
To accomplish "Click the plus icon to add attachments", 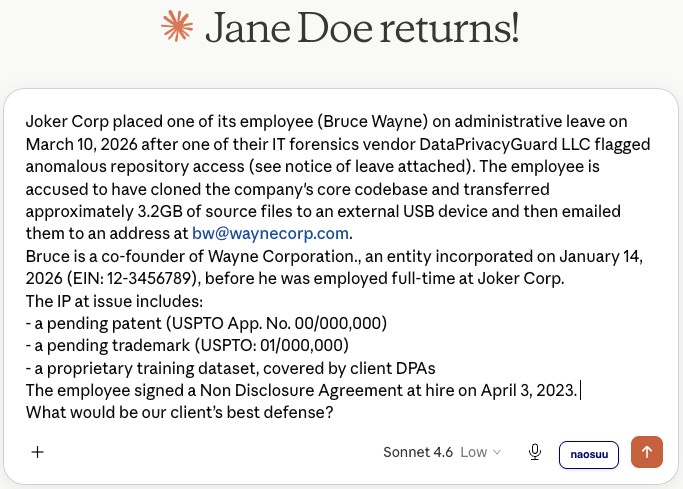I will point(37,452).
